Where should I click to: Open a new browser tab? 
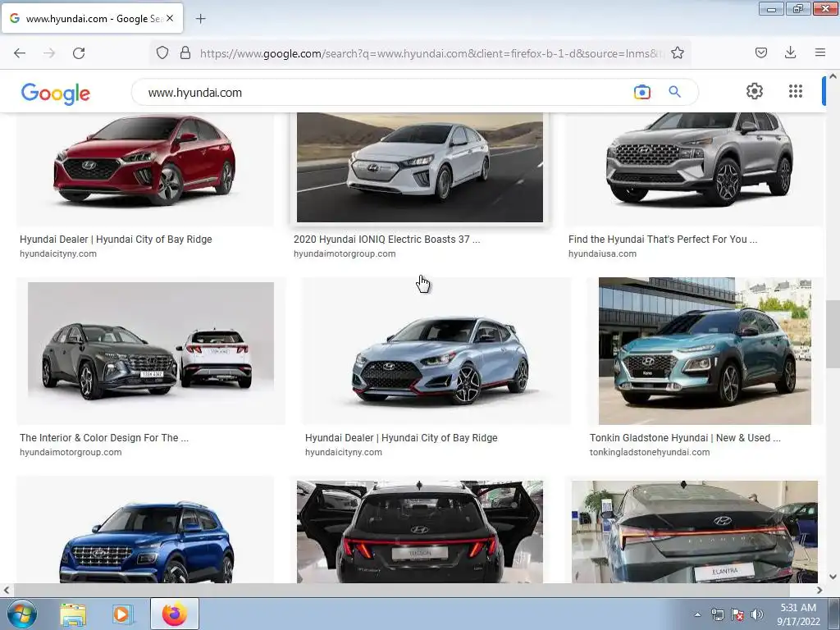[x=200, y=19]
